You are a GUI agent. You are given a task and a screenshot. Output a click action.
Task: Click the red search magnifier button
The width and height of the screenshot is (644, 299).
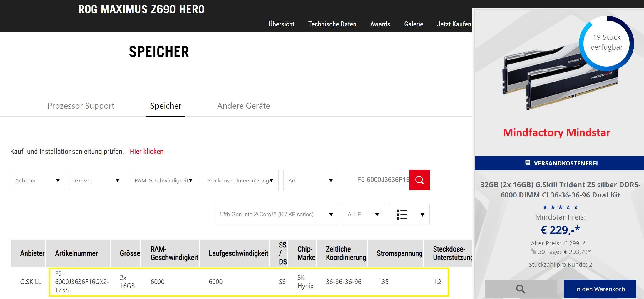(x=419, y=180)
